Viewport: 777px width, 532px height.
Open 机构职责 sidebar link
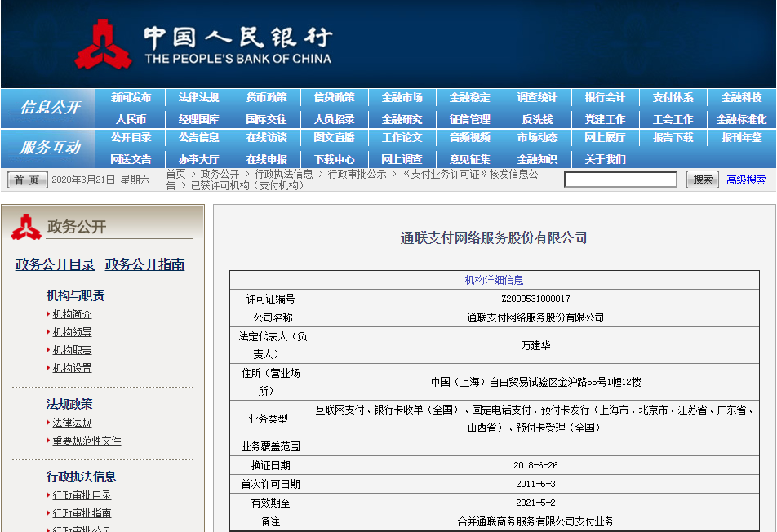[72, 350]
